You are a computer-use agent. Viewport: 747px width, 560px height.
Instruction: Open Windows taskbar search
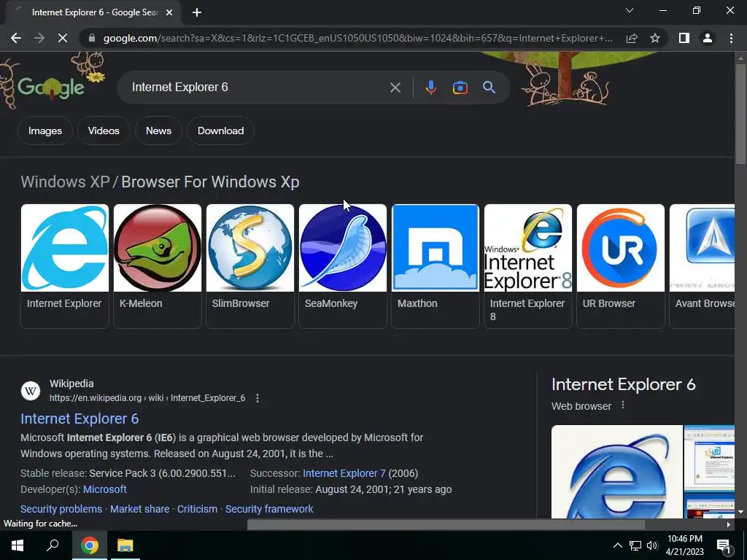click(x=53, y=545)
